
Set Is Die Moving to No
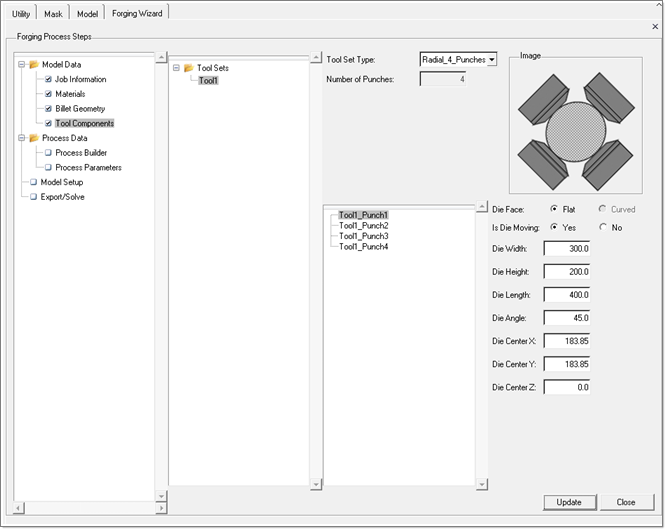[603, 227]
